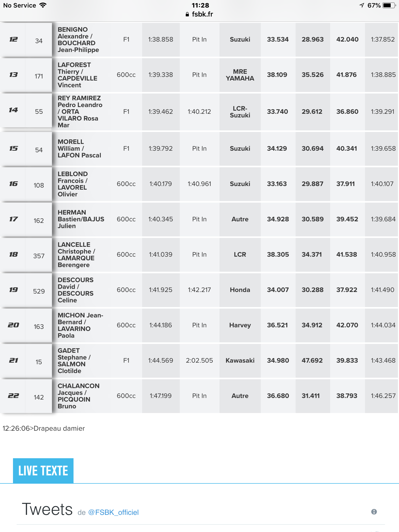Click the Tweets heading
The width and height of the screenshot is (399, 532).
tap(47, 509)
